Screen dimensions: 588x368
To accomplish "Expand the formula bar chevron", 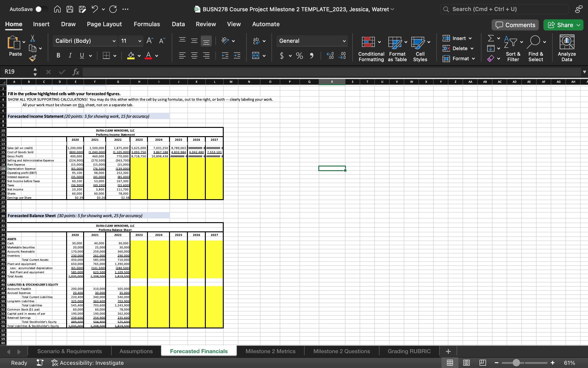I will [x=584, y=72].
